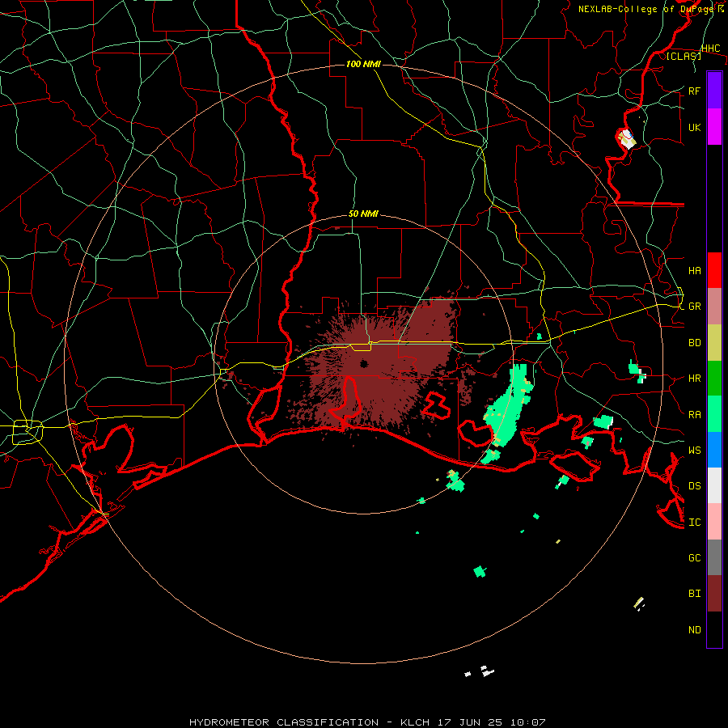Click the 100 NMI range ring label
Screen dimensions: 728x728
point(363,64)
